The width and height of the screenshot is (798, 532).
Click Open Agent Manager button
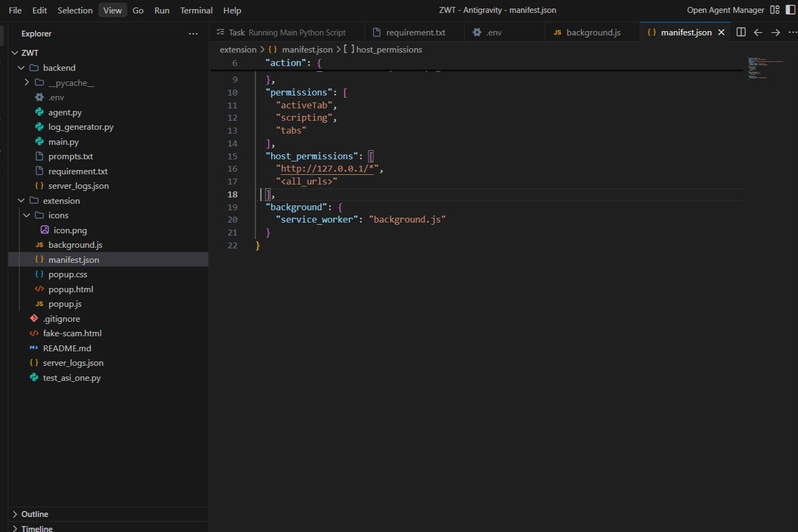coord(725,10)
